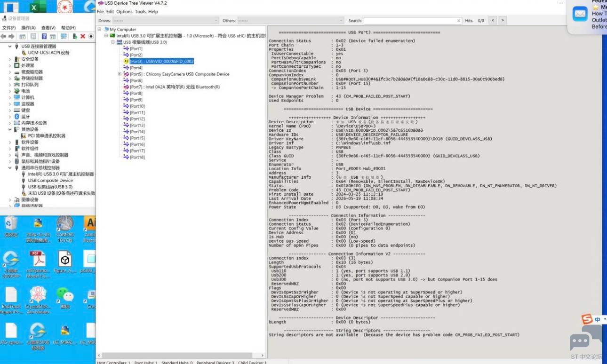Go to previous search hit
The height and width of the screenshot is (364, 607).
493,21
